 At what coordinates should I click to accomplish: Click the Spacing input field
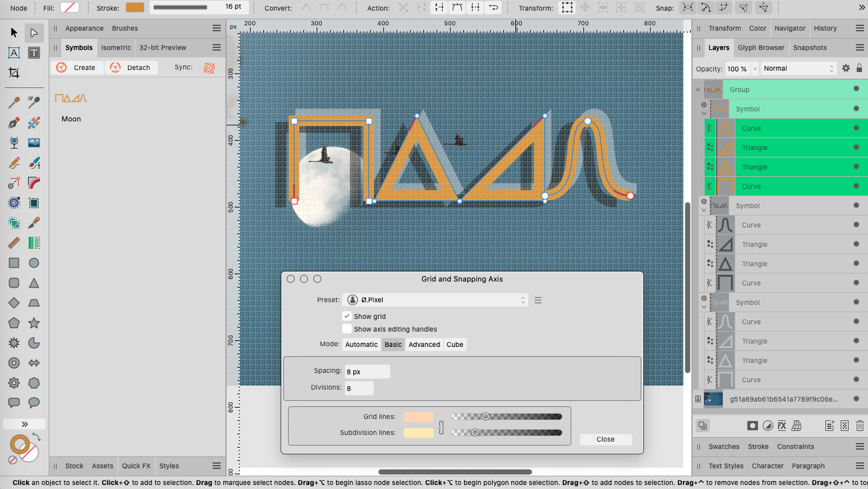pyautogui.click(x=367, y=372)
